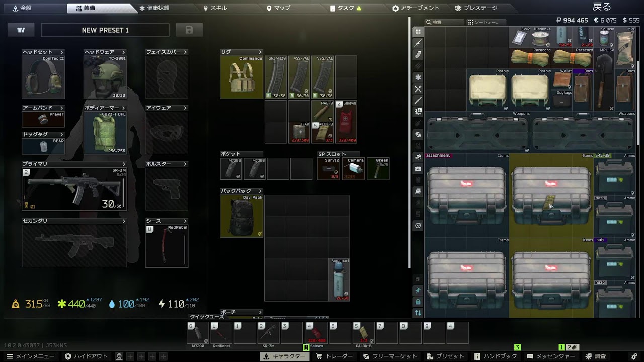Filter stash by the fork-and-knife food icon
The image size is (644, 362).
tap(418, 89)
